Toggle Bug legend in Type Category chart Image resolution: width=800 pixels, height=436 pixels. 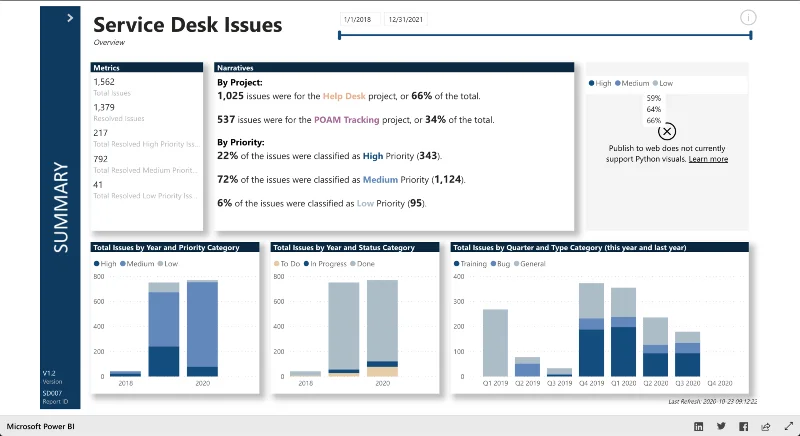500,264
